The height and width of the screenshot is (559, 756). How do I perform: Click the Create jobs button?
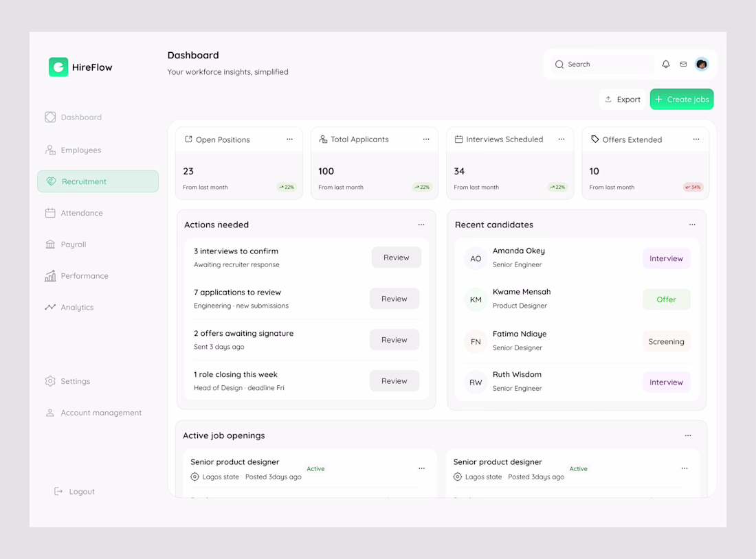click(682, 100)
